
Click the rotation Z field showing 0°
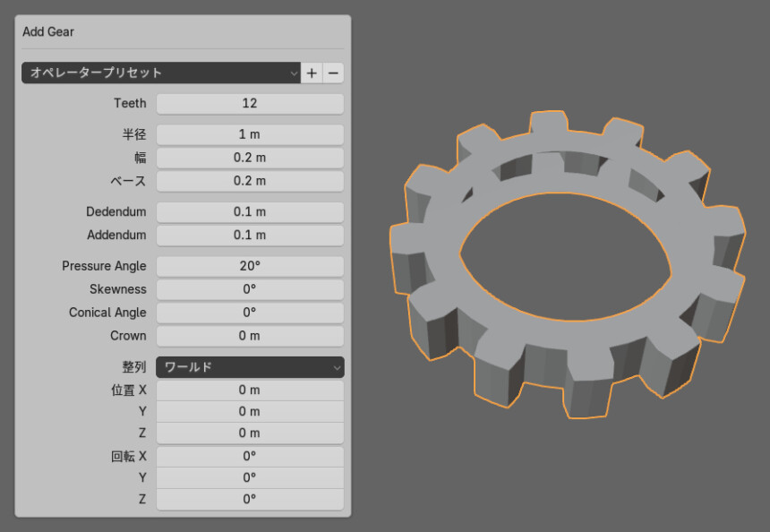tap(250, 499)
